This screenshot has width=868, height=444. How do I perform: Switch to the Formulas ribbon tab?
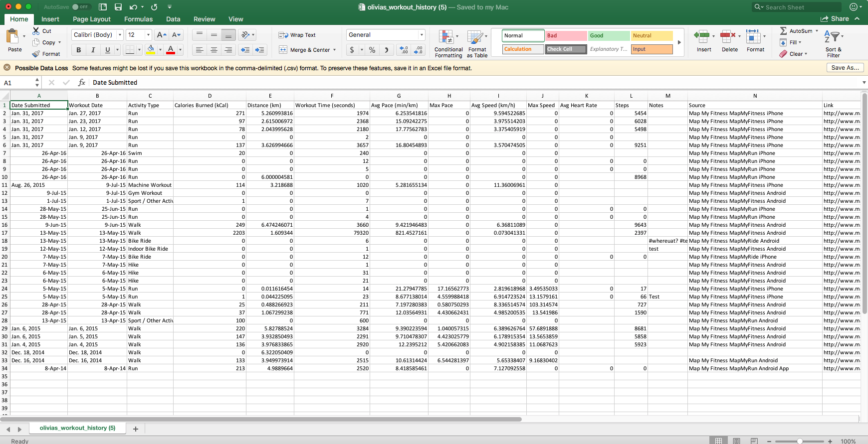138,19
